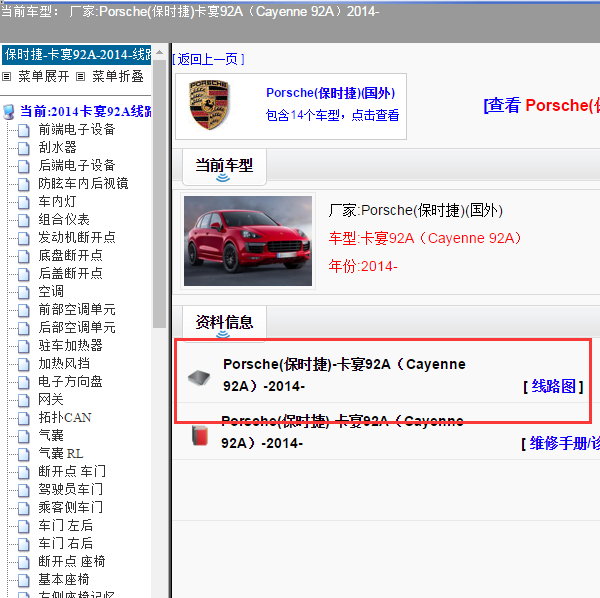This screenshot has height=598, width=600.
Task: Click page icon beside 拓扑CAN
Action: pyautogui.click(x=24, y=418)
